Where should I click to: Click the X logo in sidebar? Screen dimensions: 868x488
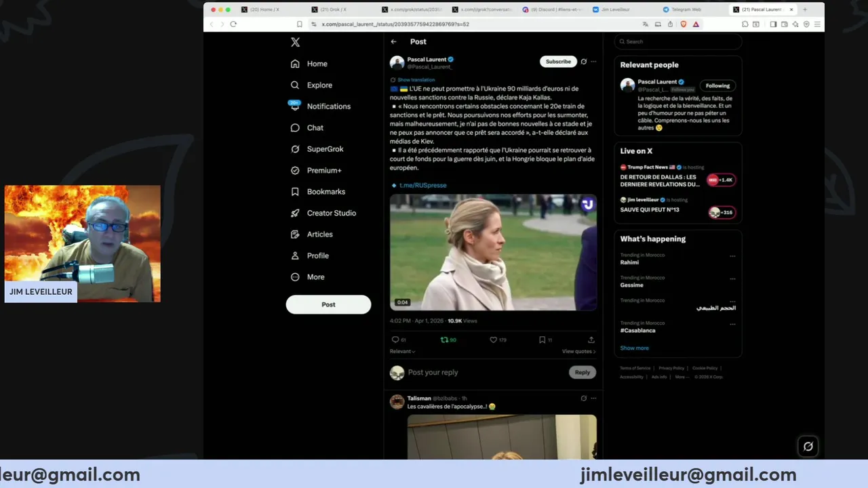pos(295,42)
